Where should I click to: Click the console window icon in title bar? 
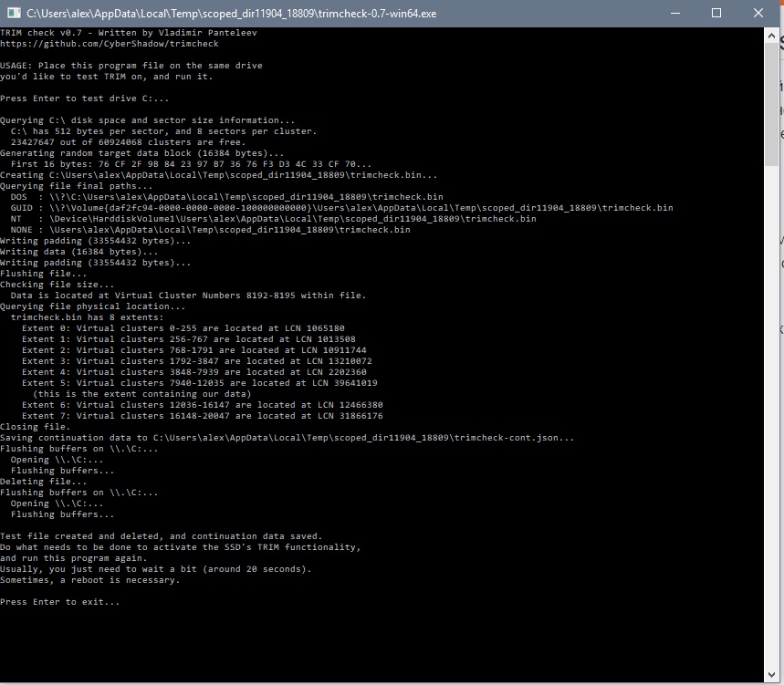click(14, 13)
